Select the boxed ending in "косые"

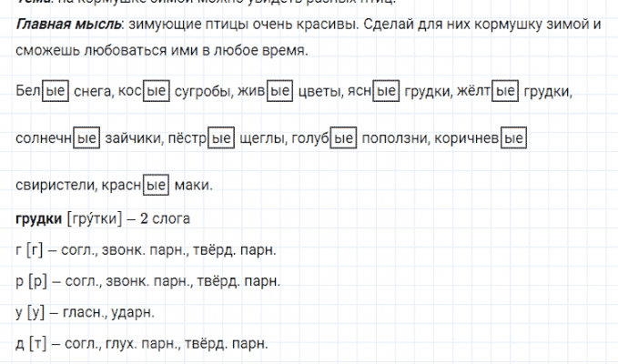[157, 91]
